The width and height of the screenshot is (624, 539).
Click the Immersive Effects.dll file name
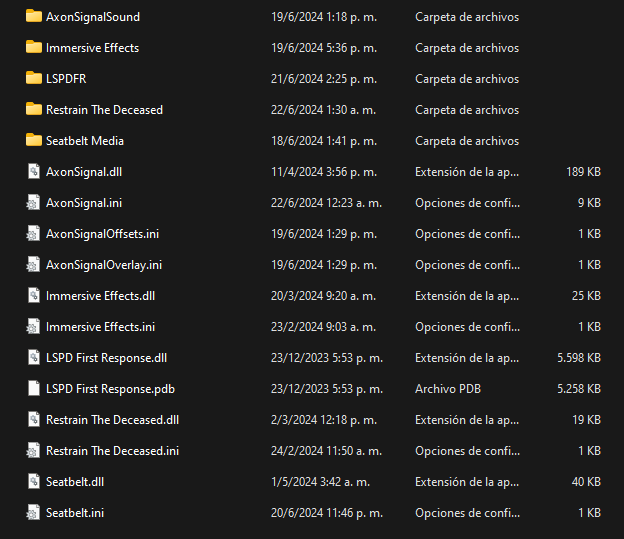100,296
